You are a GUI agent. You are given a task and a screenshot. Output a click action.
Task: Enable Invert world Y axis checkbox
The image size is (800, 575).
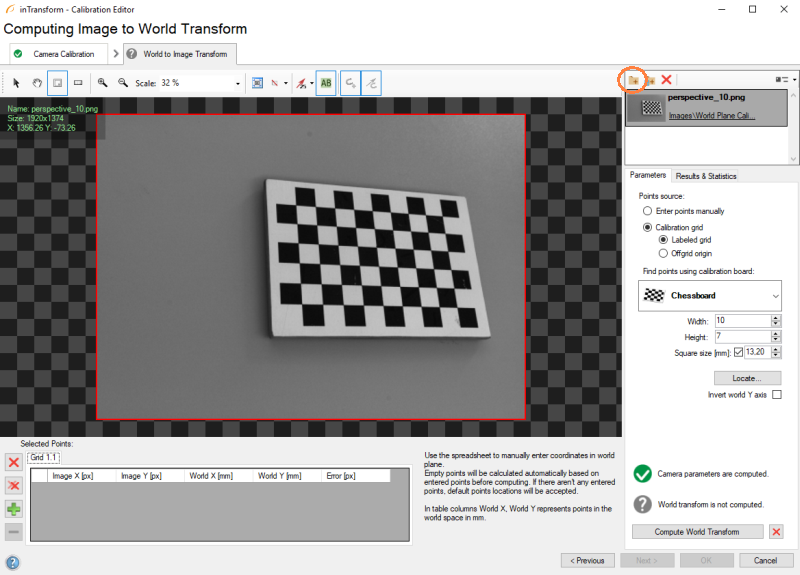pyautogui.click(x=776, y=396)
